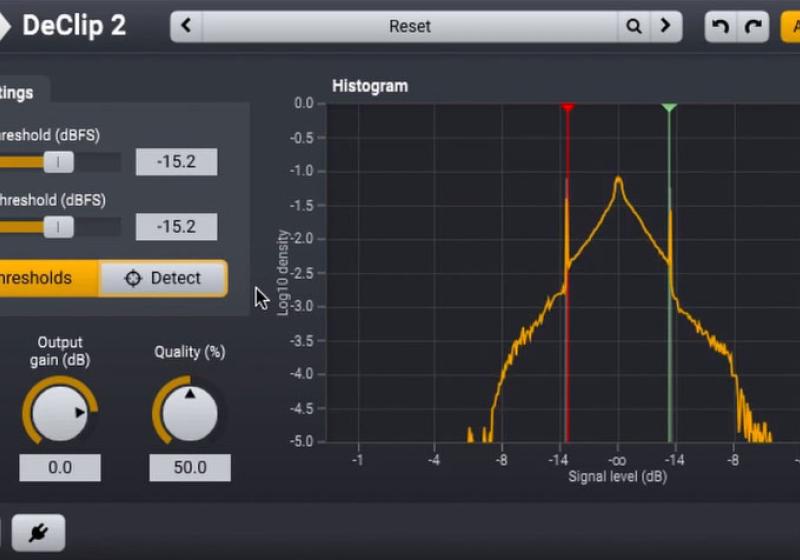The height and width of the screenshot is (560, 800).
Task: Select the Settings tab
Action: tap(20, 92)
